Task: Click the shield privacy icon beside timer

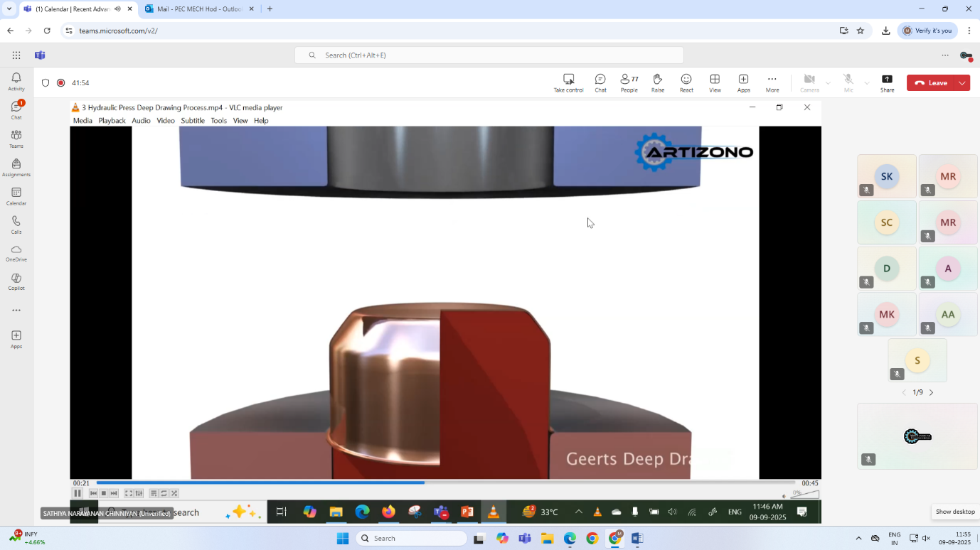Action: click(46, 82)
